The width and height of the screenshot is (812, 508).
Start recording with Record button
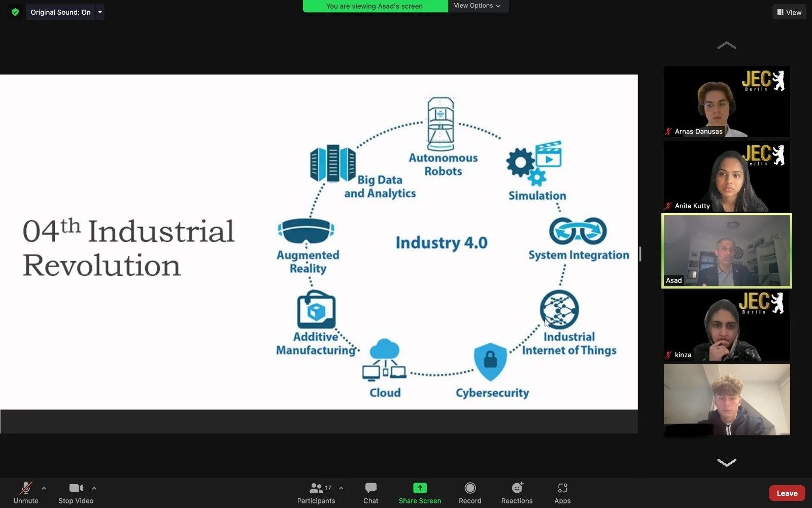coord(470,493)
